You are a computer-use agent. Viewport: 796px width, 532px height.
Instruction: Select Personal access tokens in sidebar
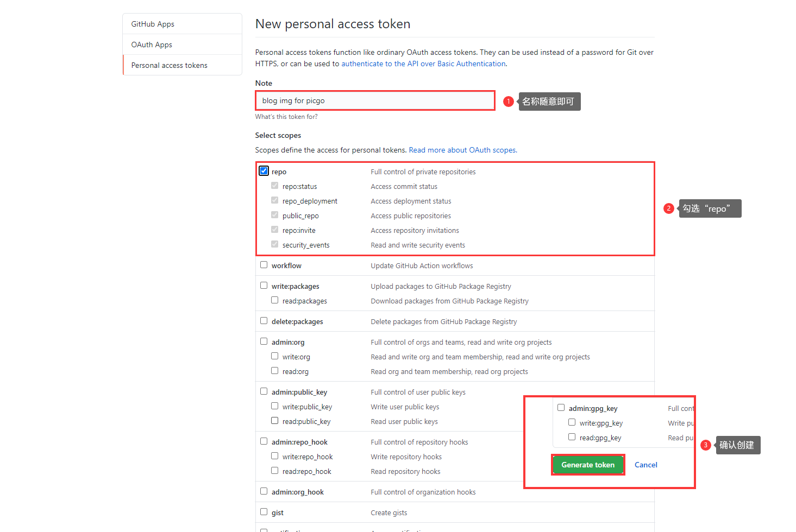[x=183, y=65]
